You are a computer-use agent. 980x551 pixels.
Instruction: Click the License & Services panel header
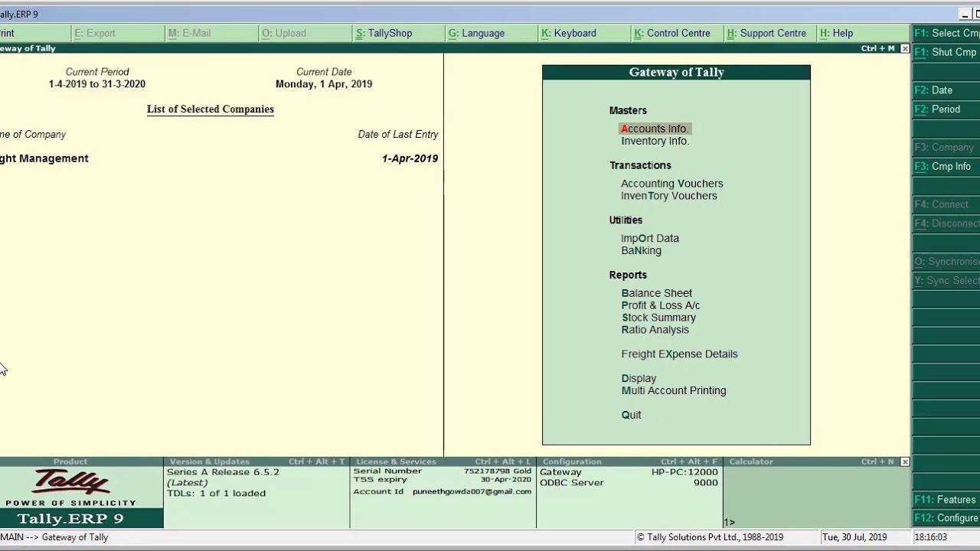(443, 461)
